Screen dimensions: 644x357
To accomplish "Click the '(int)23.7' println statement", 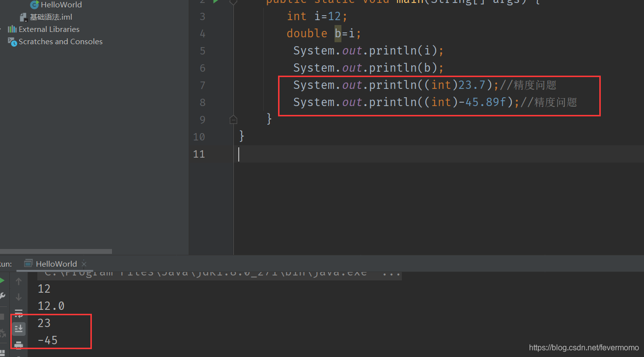I will (396, 85).
